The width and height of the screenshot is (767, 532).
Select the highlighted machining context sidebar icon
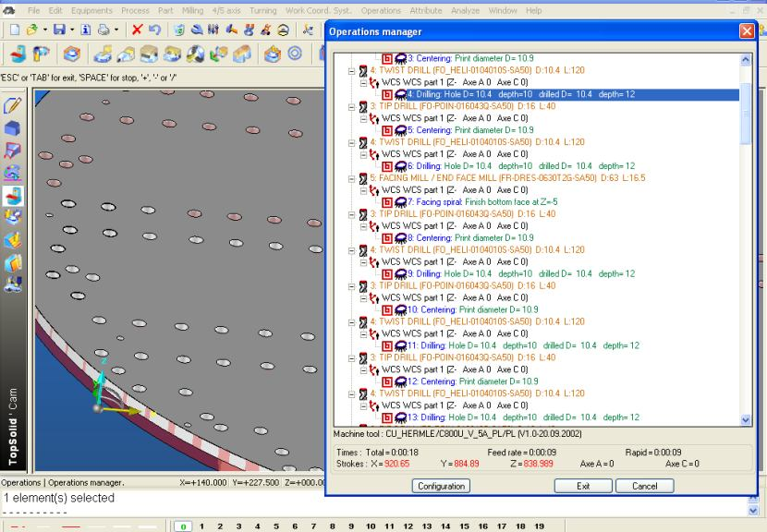pos(13,196)
